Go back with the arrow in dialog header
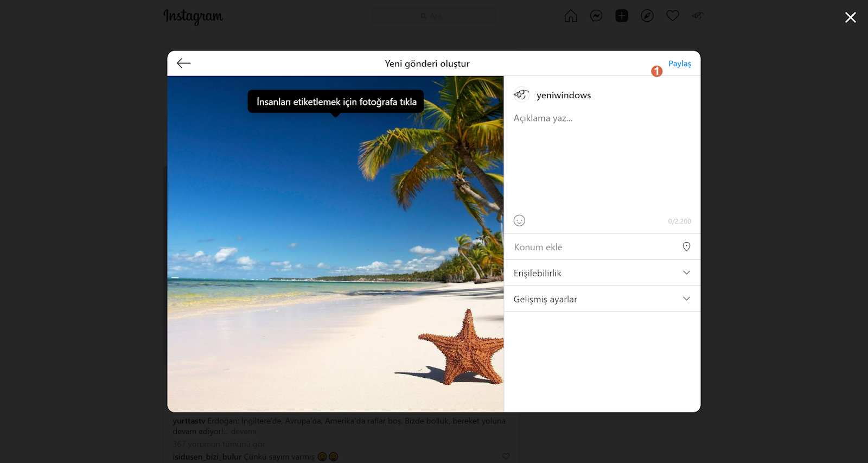The image size is (868, 463). click(184, 63)
